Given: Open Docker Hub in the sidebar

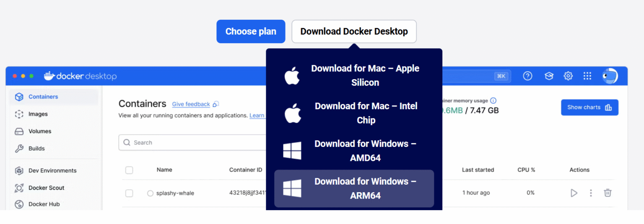Looking at the screenshot, I should (x=54, y=204).
